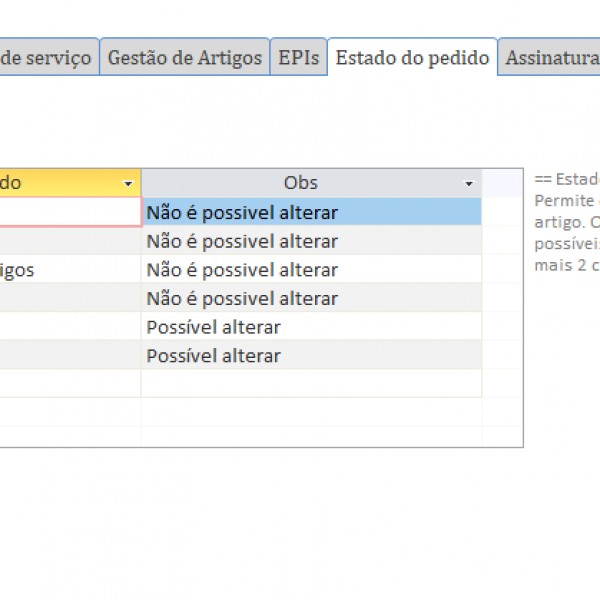600x600 pixels.
Task: Click the highlighted Obs cell in the first row
Action: (x=311, y=212)
